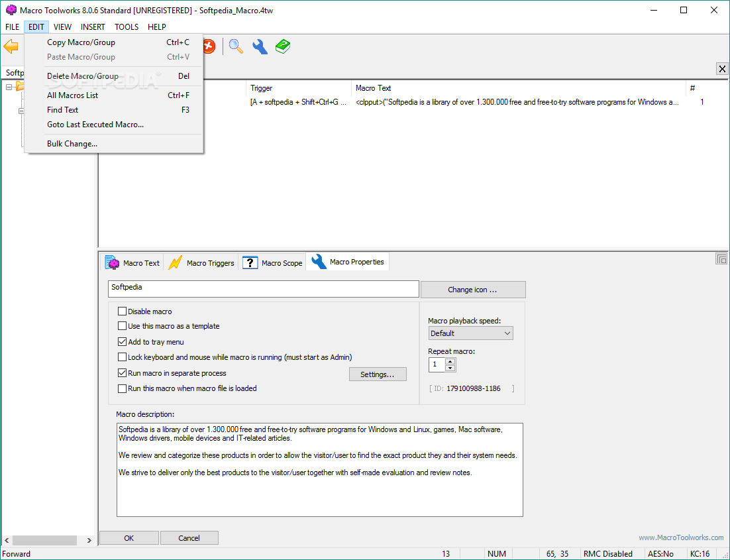Screen dimensions: 730x560
Task: Click the Repeat macro number field
Action: coord(437,364)
